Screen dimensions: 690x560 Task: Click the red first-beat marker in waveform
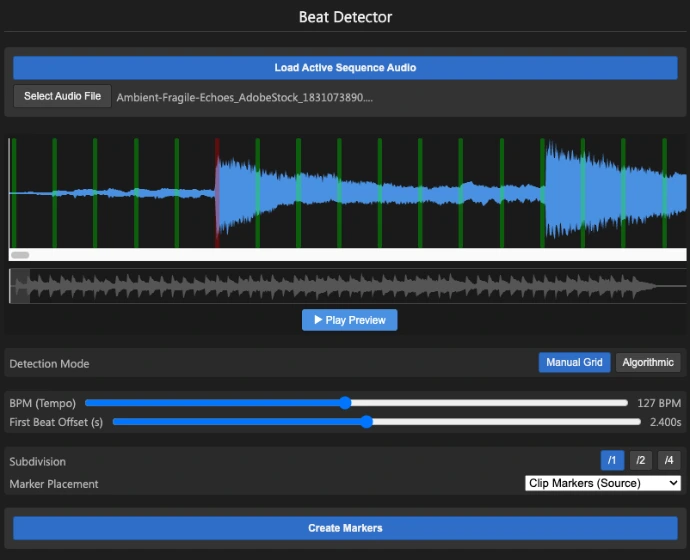(217, 192)
